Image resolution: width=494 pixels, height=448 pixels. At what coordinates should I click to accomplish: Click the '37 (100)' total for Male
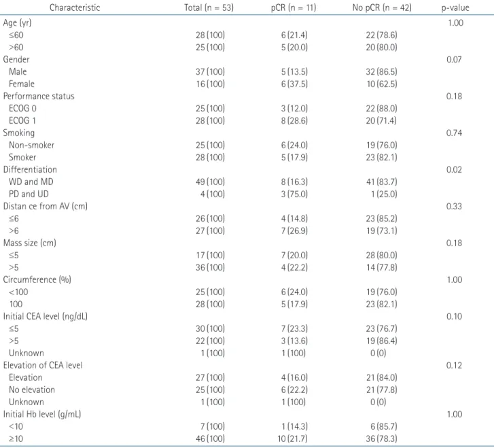pyautogui.click(x=210, y=71)
